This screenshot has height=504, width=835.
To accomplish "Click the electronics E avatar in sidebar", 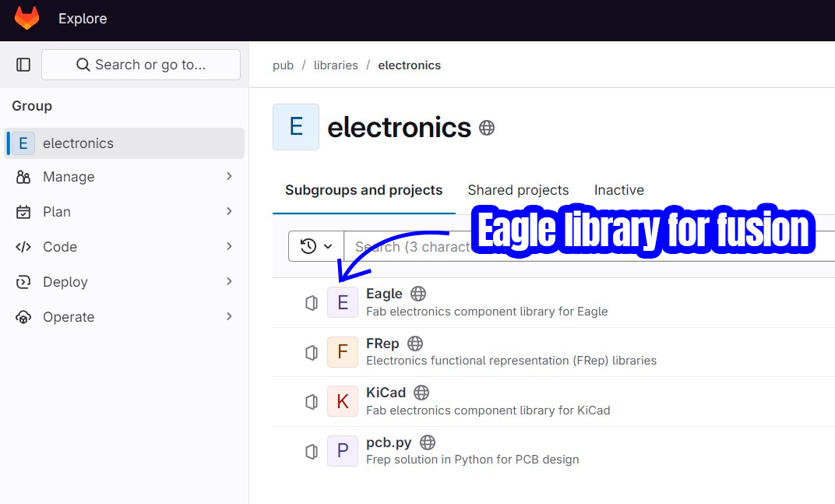I will [23, 143].
